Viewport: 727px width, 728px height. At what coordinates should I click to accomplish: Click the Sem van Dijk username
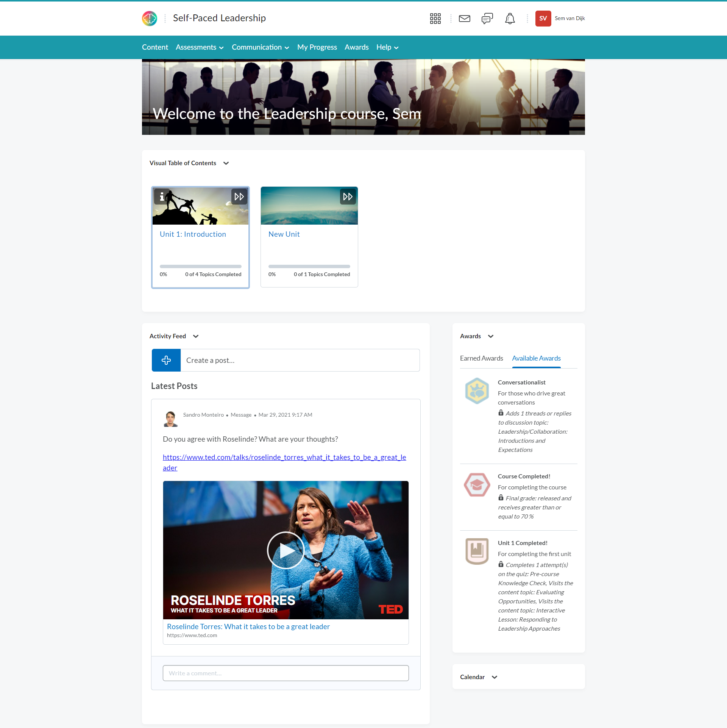[x=569, y=18]
